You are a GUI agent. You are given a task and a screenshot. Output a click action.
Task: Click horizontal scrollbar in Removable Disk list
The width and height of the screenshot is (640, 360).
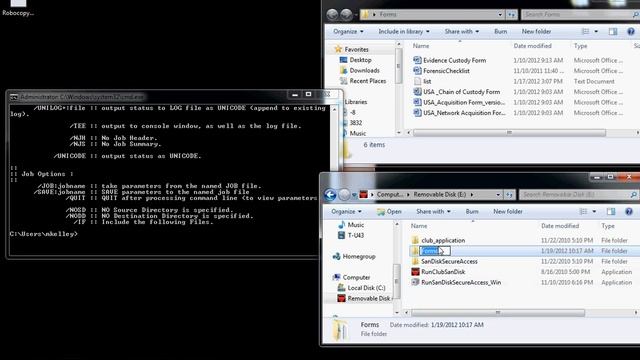[x=498, y=313]
